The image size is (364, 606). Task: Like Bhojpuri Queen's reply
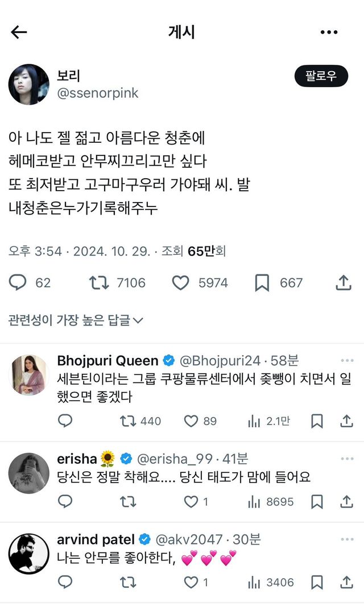click(191, 421)
